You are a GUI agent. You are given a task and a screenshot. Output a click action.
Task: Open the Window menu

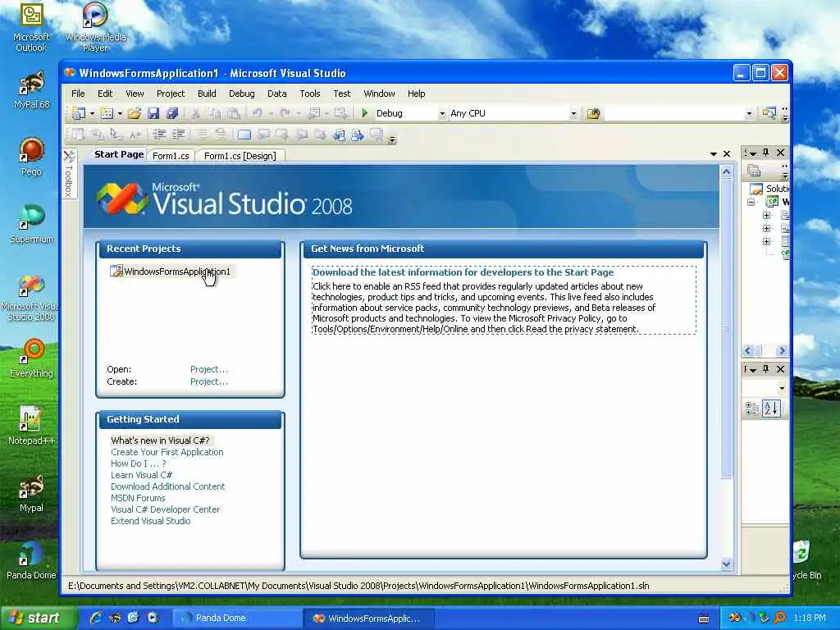click(379, 94)
